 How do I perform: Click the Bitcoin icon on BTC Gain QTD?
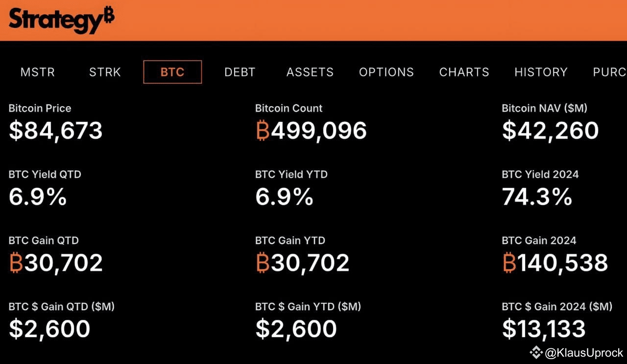pyautogui.click(x=16, y=263)
